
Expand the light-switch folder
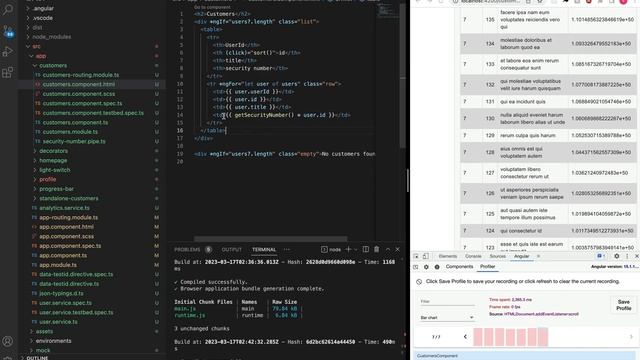click(55, 170)
